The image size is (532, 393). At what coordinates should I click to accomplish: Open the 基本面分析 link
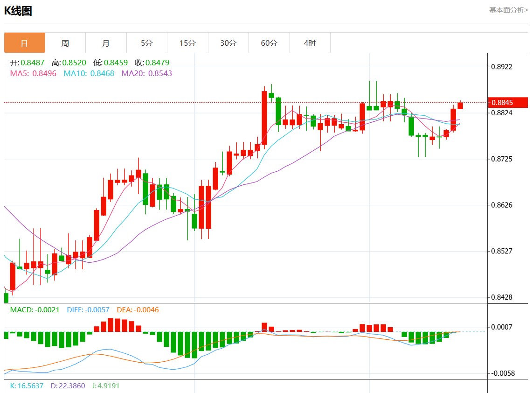tap(508, 10)
